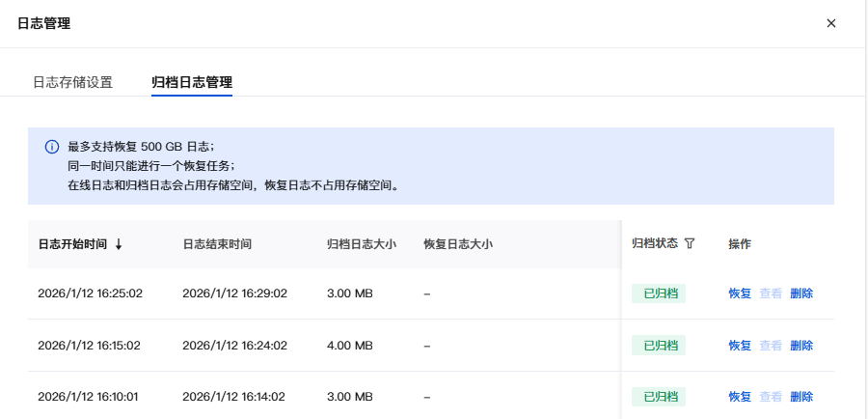Delete the log starting 16:10:01
This screenshot has width=868, height=419.
tap(801, 396)
